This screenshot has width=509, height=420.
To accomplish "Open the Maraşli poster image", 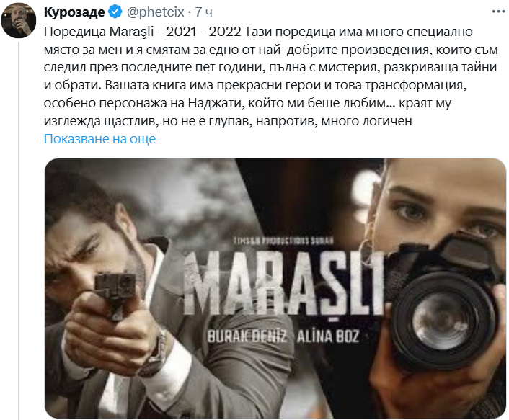I will [275, 288].
